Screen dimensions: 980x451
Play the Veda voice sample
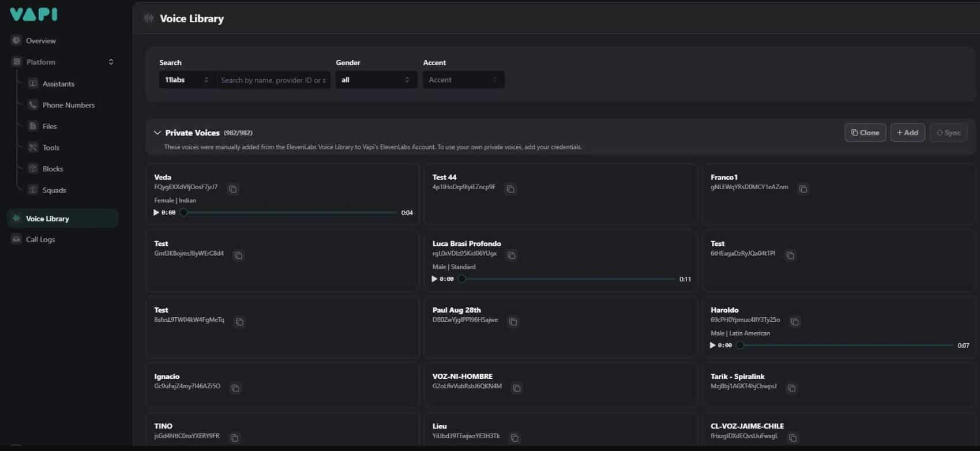[x=156, y=213]
